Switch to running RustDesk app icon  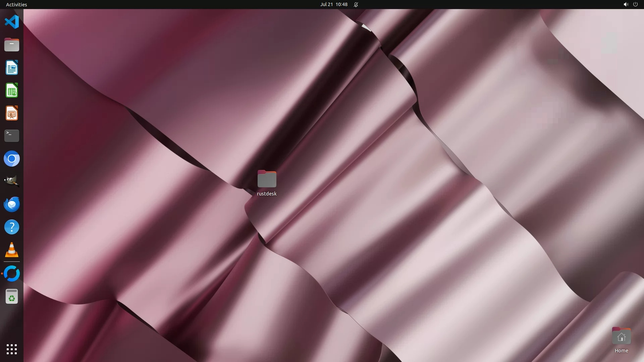[x=12, y=274]
